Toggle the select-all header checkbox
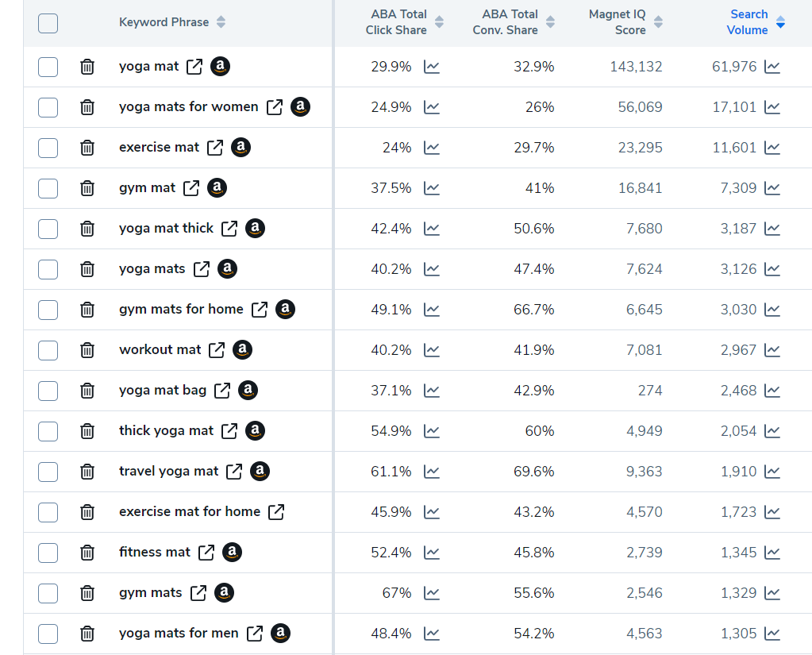The image size is (812, 655). [48, 23]
